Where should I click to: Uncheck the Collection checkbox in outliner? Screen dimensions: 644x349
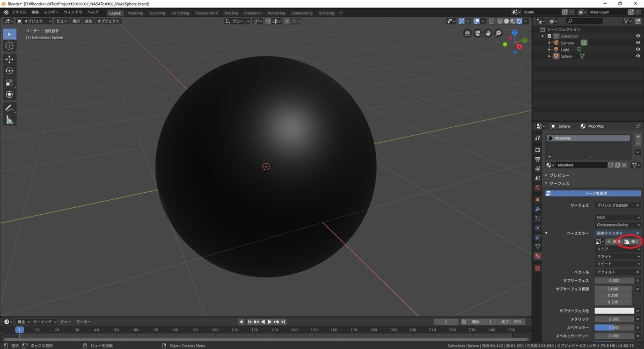coord(549,36)
